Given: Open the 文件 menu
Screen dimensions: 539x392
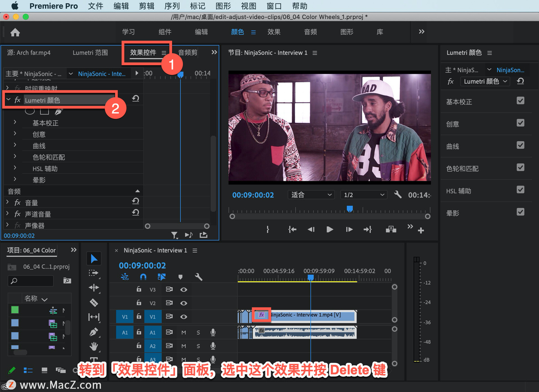Looking at the screenshot, I should [95, 6].
